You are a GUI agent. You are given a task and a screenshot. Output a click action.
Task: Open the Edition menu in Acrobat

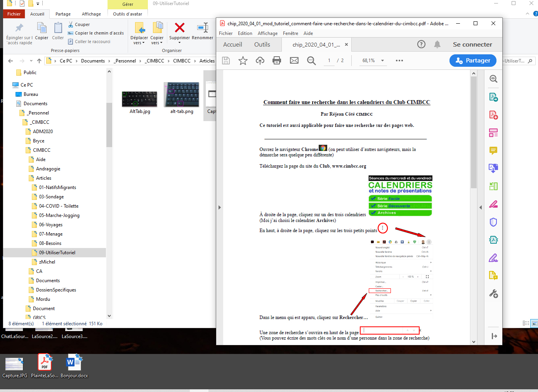[x=245, y=33]
